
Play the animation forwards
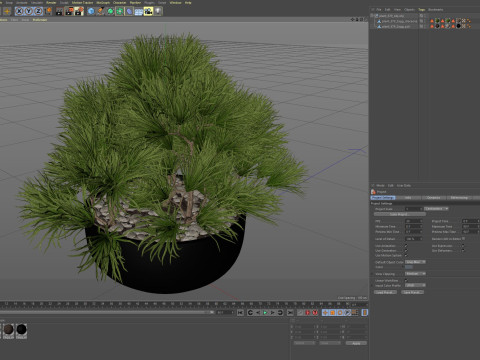click(265, 312)
